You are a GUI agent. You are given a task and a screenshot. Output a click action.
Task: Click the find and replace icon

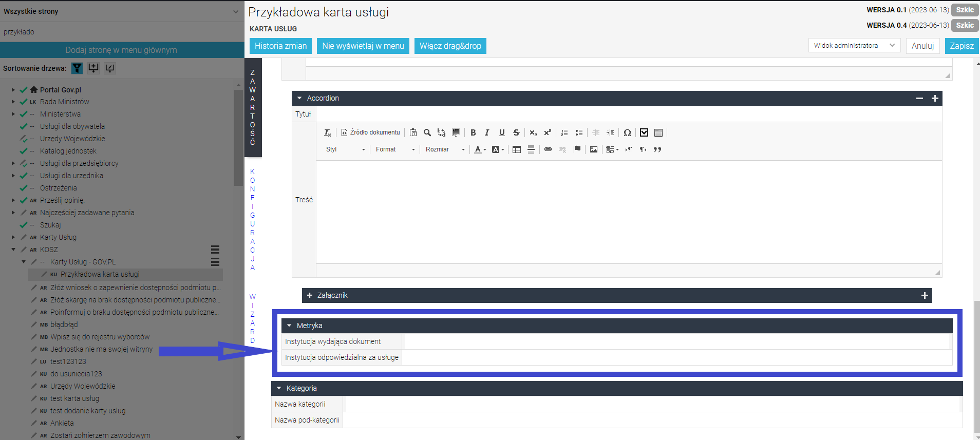click(x=441, y=132)
